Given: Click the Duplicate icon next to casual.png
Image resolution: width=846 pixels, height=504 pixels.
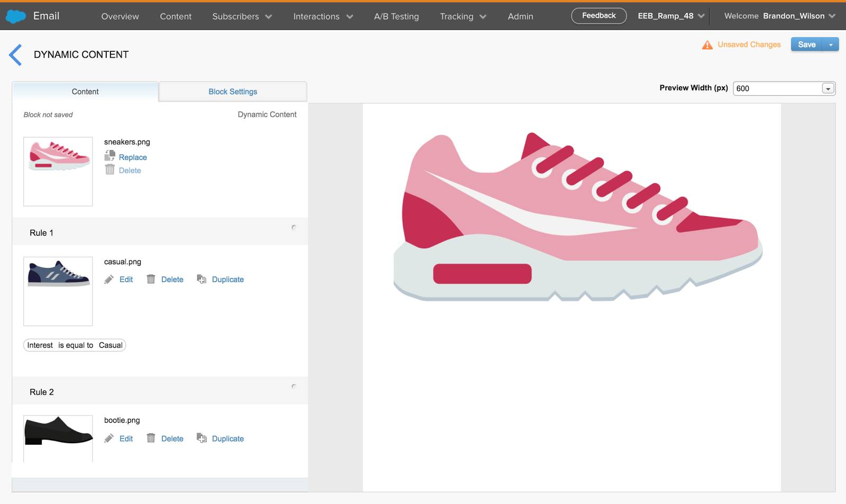Looking at the screenshot, I should [x=201, y=279].
